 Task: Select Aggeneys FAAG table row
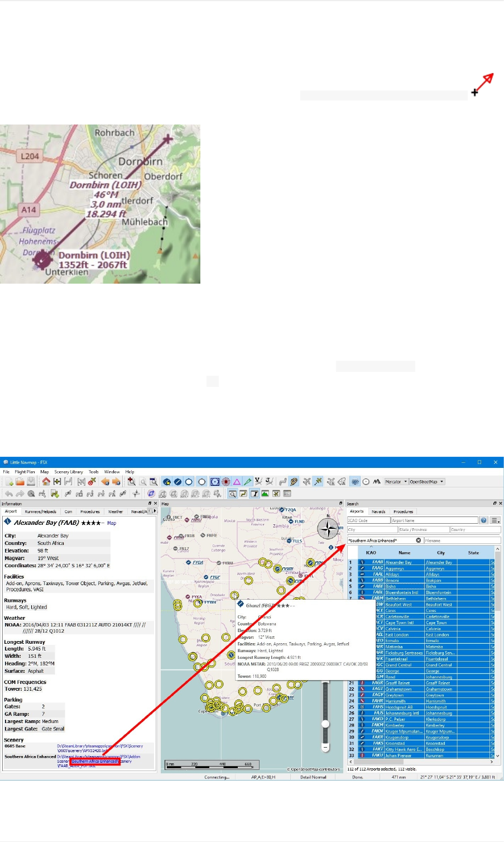coord(421,568)
